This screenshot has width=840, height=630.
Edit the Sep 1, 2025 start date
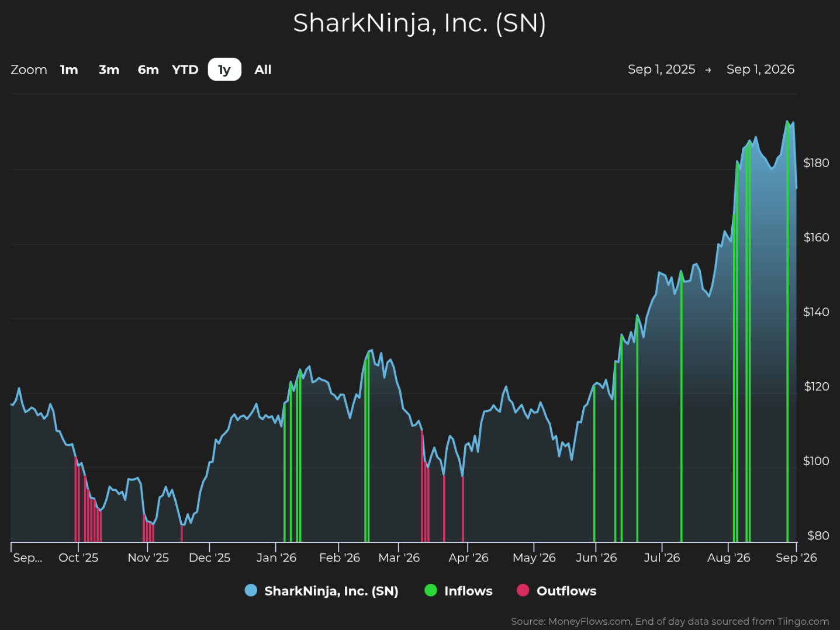[662, 69]
